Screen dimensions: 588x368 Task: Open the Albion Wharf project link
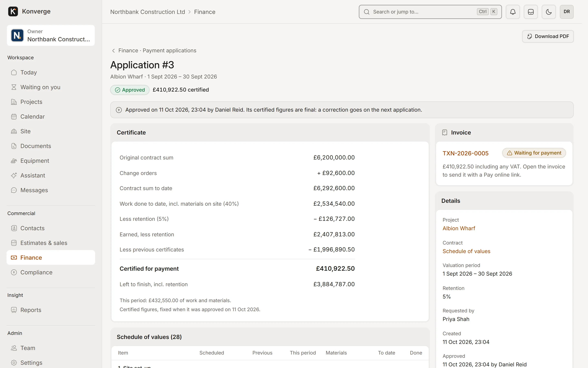click(459, 228)
